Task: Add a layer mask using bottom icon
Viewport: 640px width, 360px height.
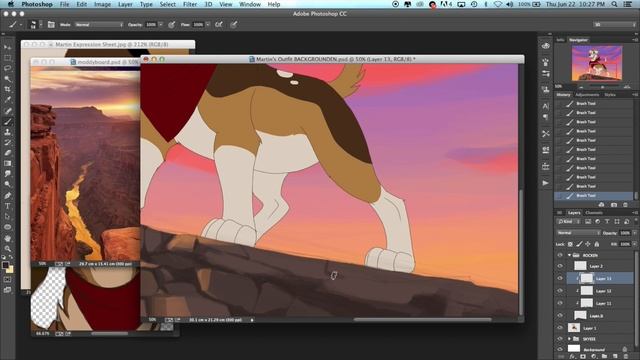Action: [x=583, y=356]
